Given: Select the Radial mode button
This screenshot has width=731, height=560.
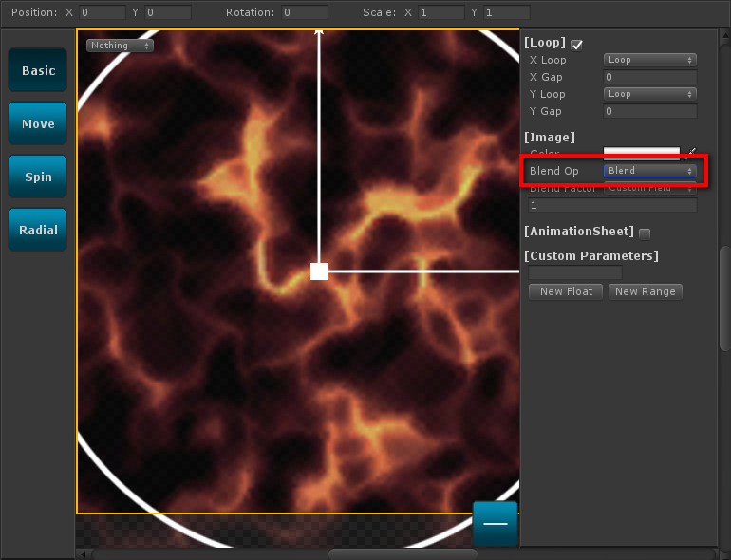Looking at the screenshot, I should (38, 230).
